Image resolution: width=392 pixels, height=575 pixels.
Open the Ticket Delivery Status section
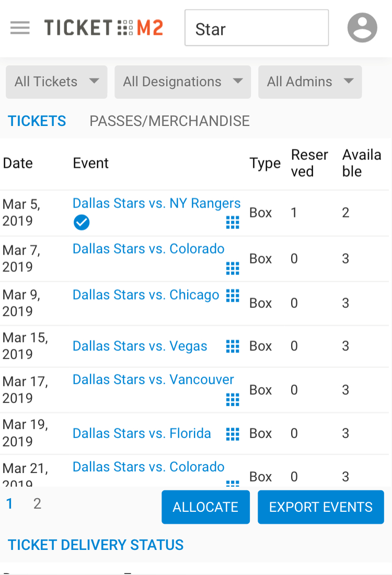point(96,545)
